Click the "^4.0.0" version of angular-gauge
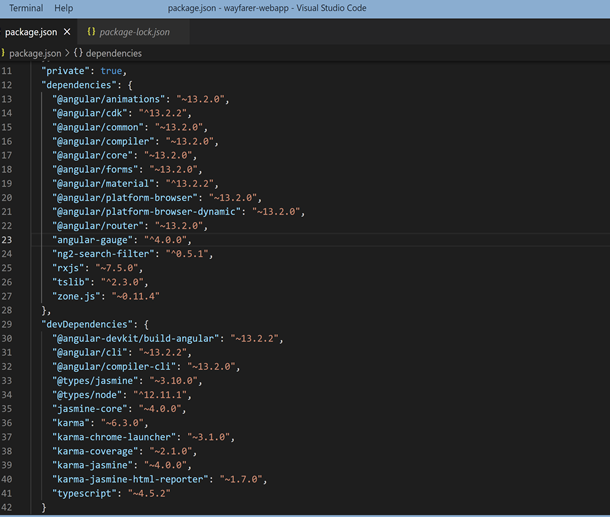The height and width of the screenshot is (517, 610). [x=165, y=240]
